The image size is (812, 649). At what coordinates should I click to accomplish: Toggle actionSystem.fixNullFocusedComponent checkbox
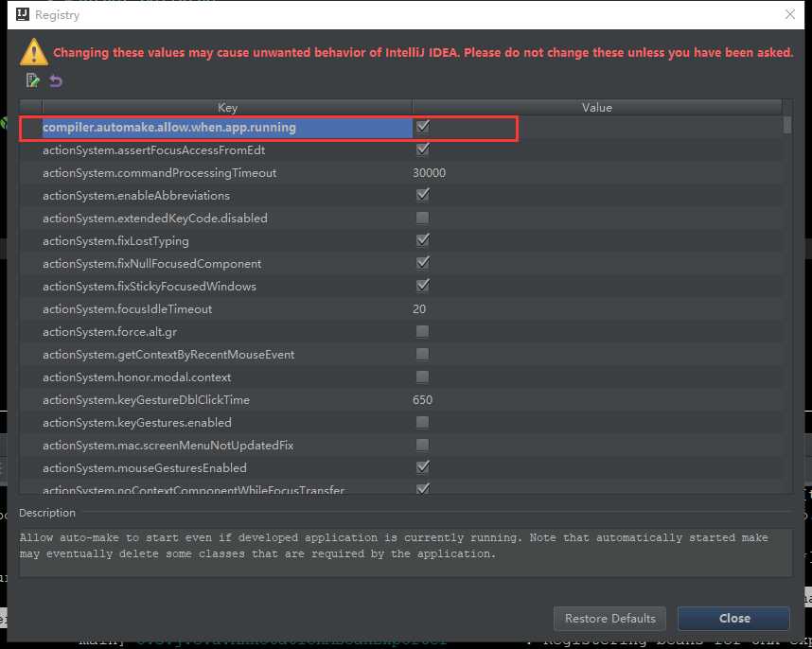tap(423, 263)
